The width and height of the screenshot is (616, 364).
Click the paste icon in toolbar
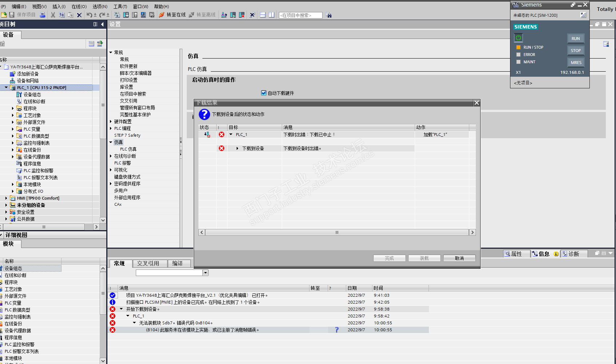pos(70,15)
